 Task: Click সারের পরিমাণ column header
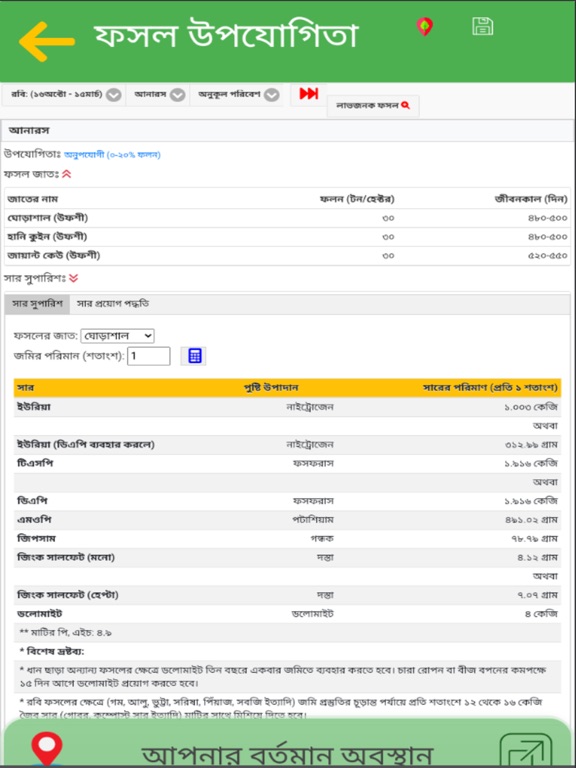(490, 388)
